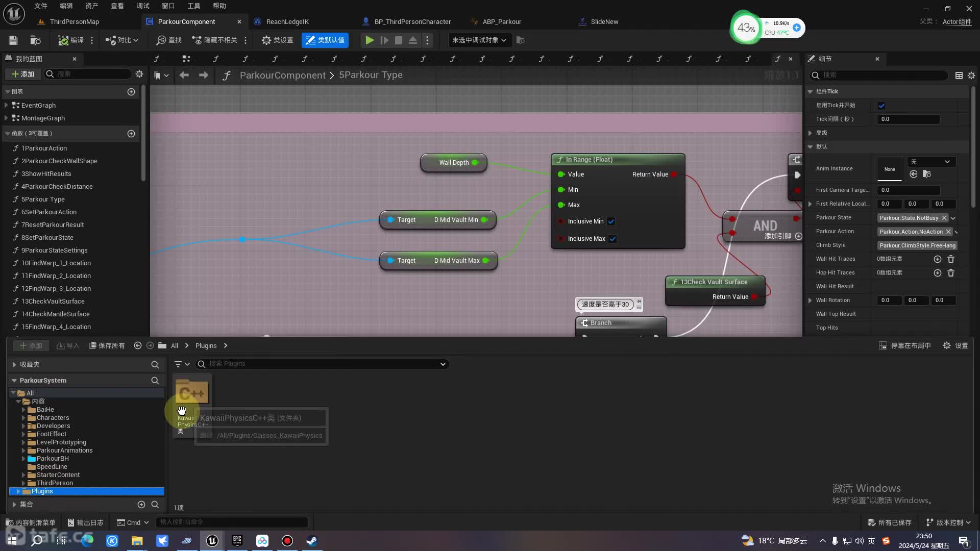
Task: Click Anim Instance use-selected arrow icon
Action: [x=914, y=174]
